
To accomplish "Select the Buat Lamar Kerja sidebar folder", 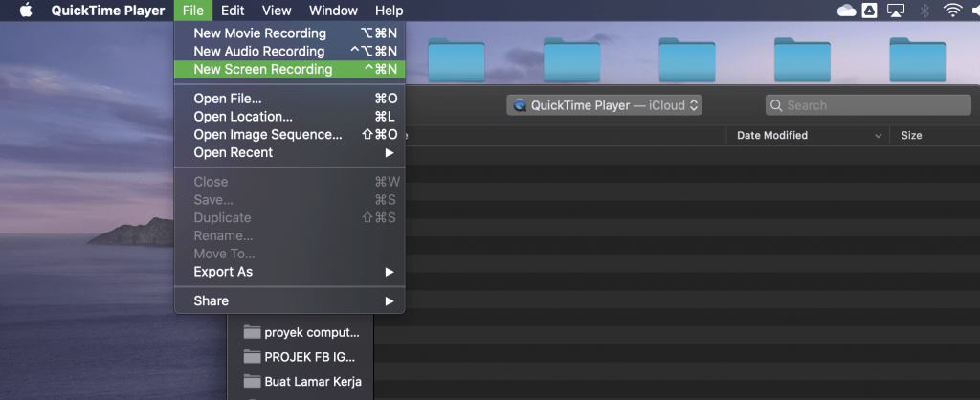I will (302, 381).
